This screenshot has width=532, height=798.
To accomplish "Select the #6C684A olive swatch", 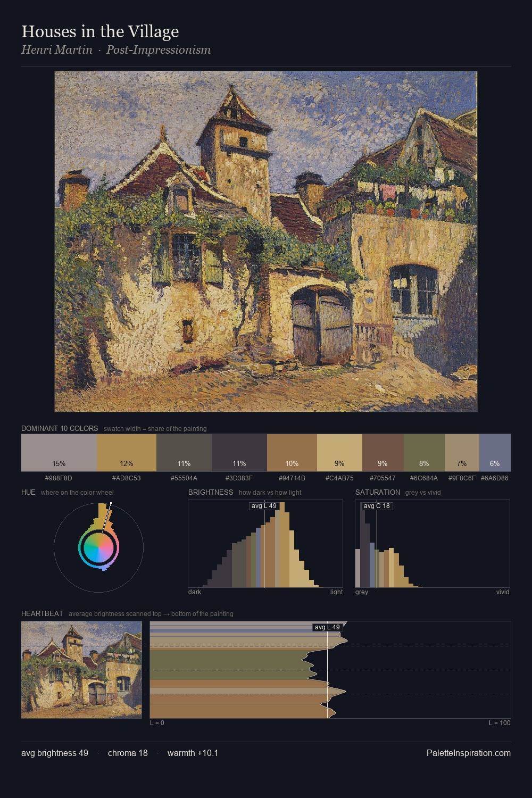I will (424, 453).
